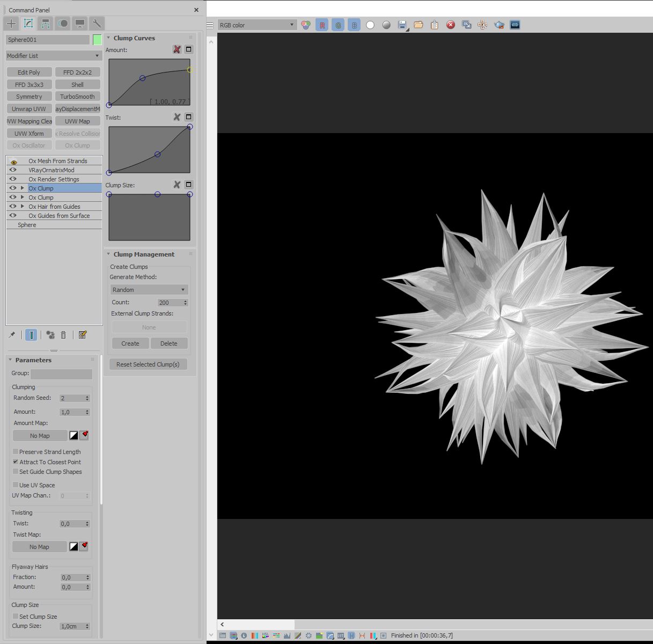This screenshot has height=644, width=653.
Task: Select Ox Guides from Surface in the stack
Action: 59,216
